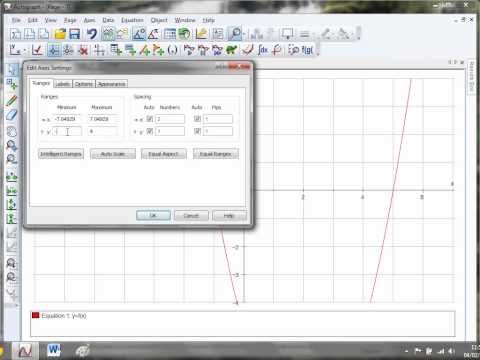This screenshot has width=480, height=360.
Task: Open dropdown arrow beside the toolbar zoom magnifier
Action: point(244,34)
